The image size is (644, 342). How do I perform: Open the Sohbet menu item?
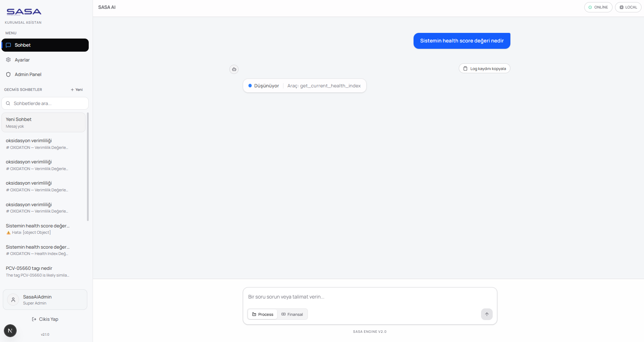45,45
